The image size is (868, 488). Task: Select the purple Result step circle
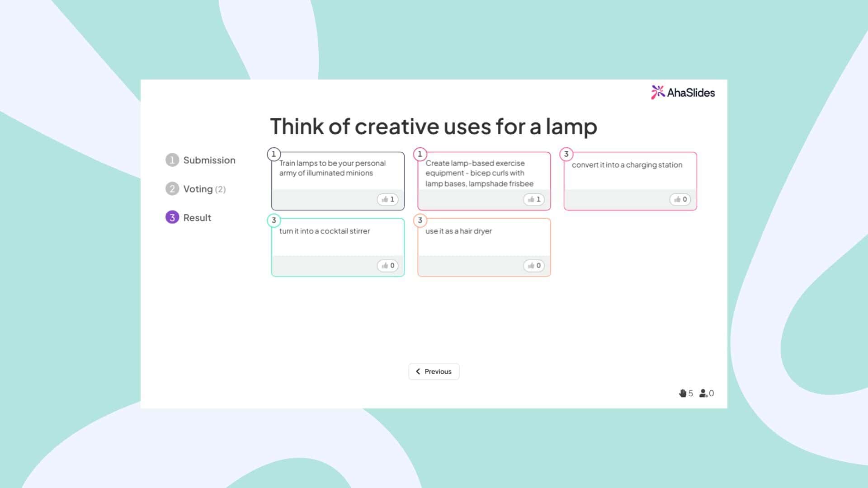click(x=172, y=217)
